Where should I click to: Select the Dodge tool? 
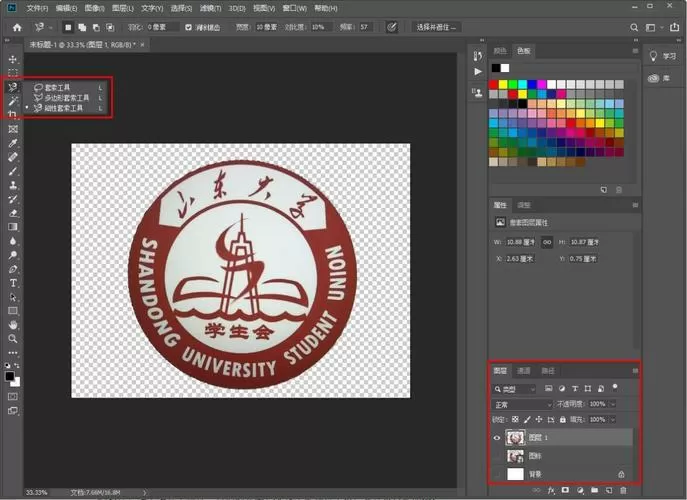(13, 255)
